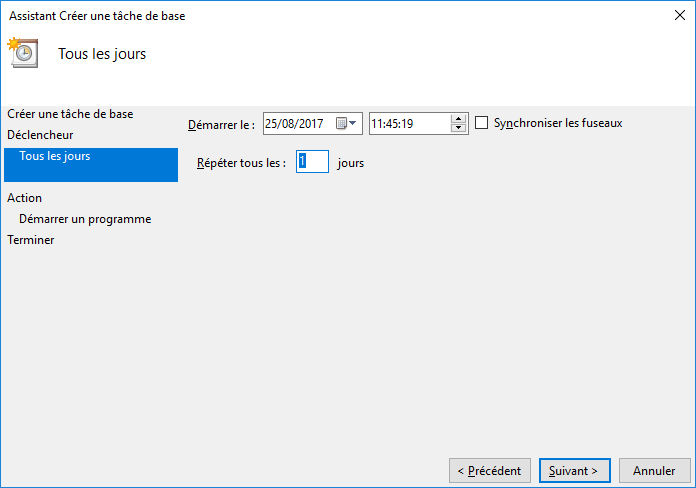Image resolution: width=696 pixels, height=488 pixels.
Task: Select highlighted Tous les jours step
Action: 91,165
